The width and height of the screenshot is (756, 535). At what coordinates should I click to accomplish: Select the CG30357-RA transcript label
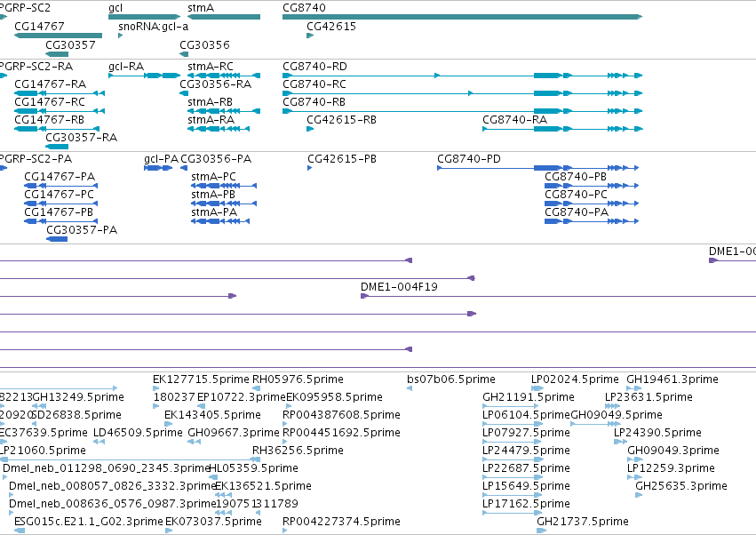point(82,138)
